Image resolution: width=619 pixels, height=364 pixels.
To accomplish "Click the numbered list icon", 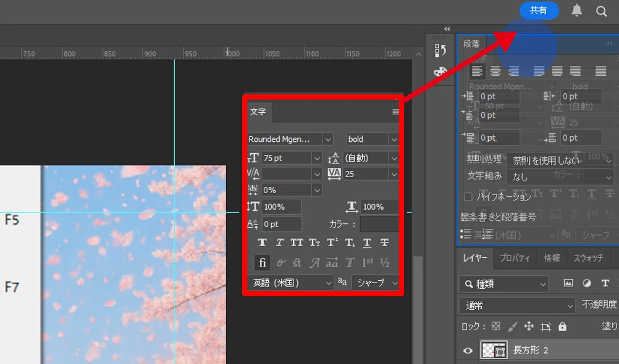I will click(487, 234).
